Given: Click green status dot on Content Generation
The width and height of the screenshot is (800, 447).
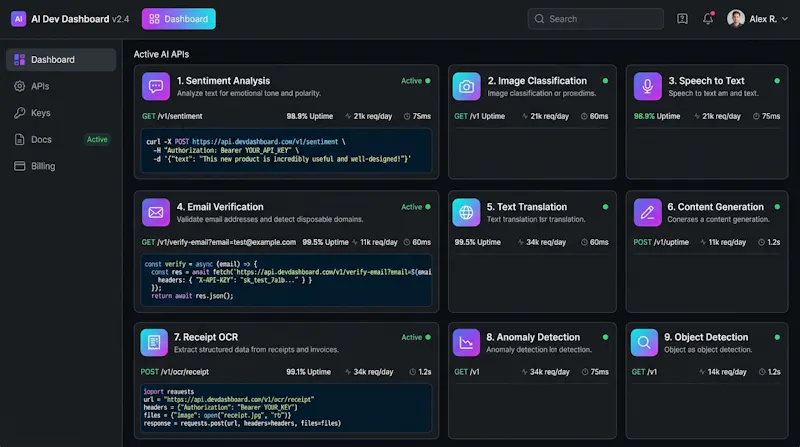Looking at the screenshot, I should [x=777, y=207].
